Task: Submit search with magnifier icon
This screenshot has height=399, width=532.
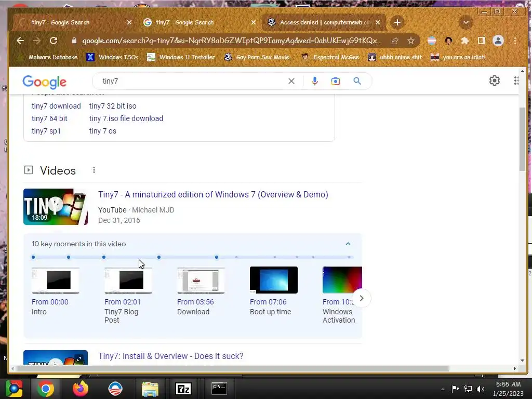Action: tap(357, 81)
